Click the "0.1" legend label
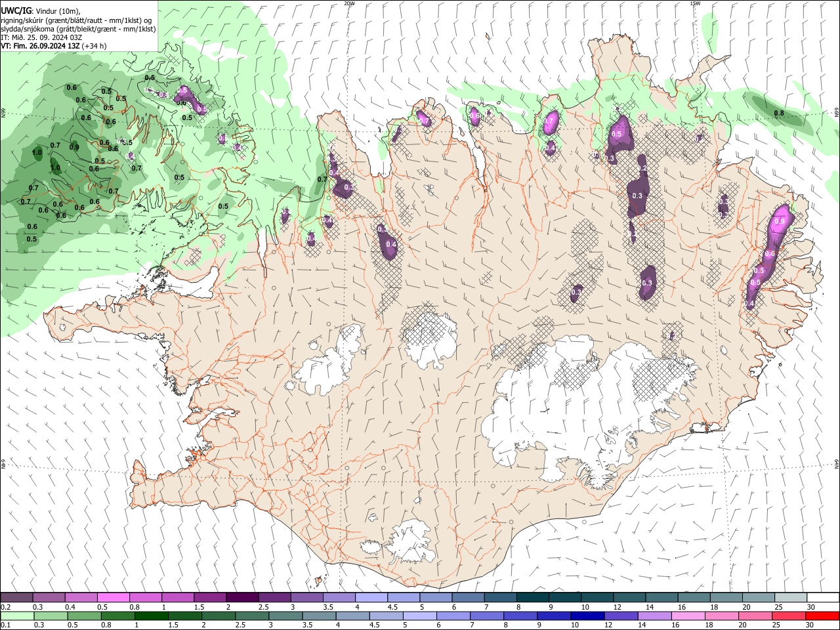840x630 pixels. 5,626
